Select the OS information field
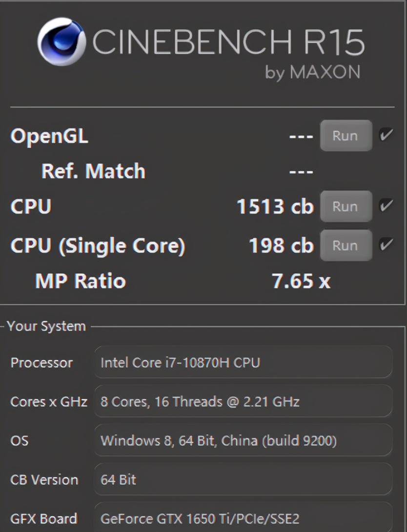The height and width of the screenshot is (532, 407). 243,441
